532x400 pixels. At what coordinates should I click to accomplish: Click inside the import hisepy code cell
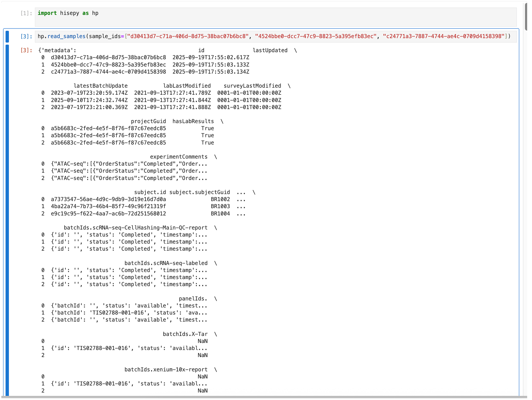pyautogui.click(x=269, y=17)
